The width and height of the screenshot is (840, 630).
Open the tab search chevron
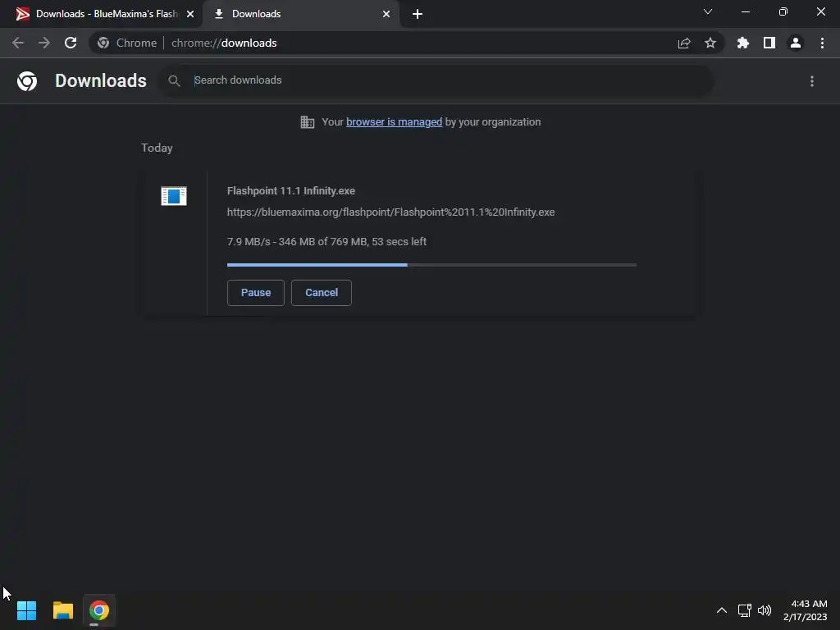coord(708,11)
